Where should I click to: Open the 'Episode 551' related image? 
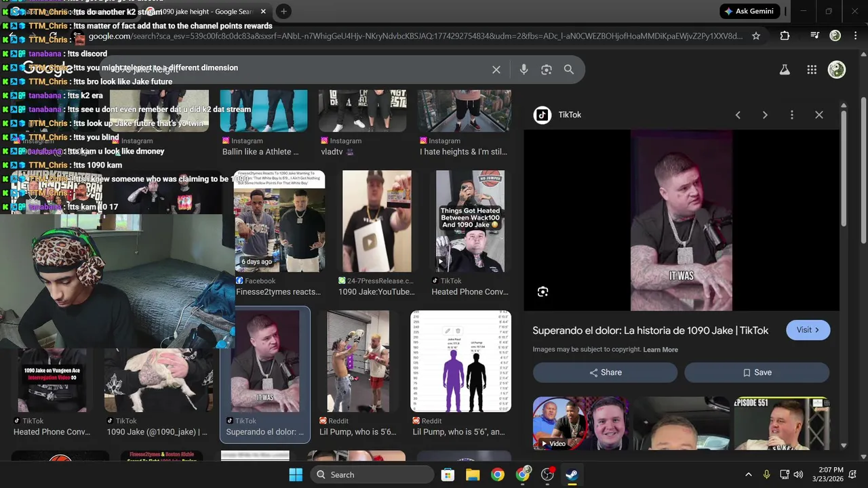[x=781, y=424]
